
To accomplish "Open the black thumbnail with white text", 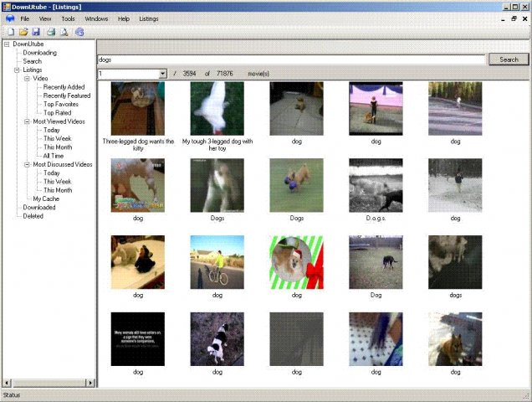I will [x=138, y=339].
